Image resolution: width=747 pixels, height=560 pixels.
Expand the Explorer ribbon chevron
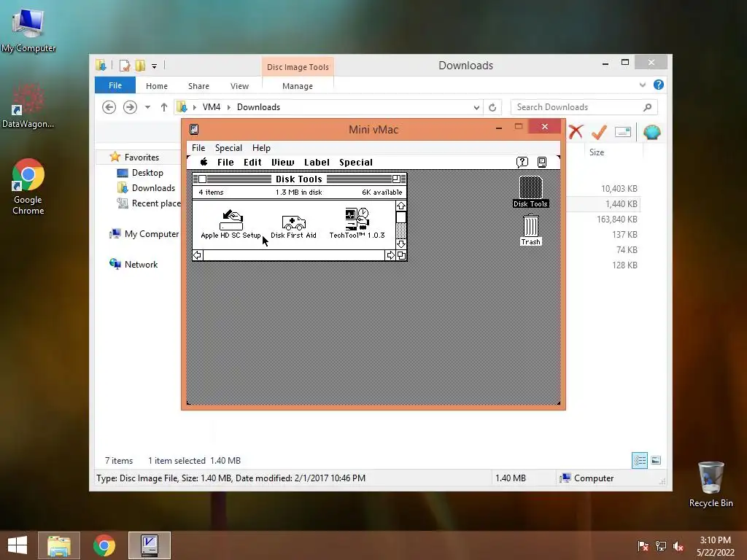pyautogui.click(x=642, y=85)
